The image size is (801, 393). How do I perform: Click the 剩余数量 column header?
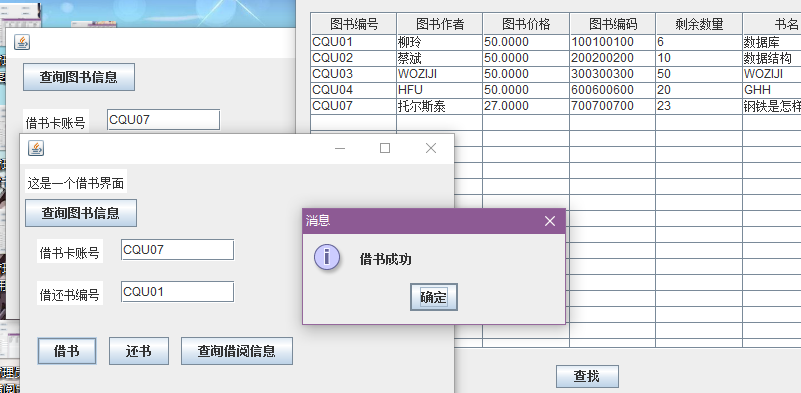699,24
